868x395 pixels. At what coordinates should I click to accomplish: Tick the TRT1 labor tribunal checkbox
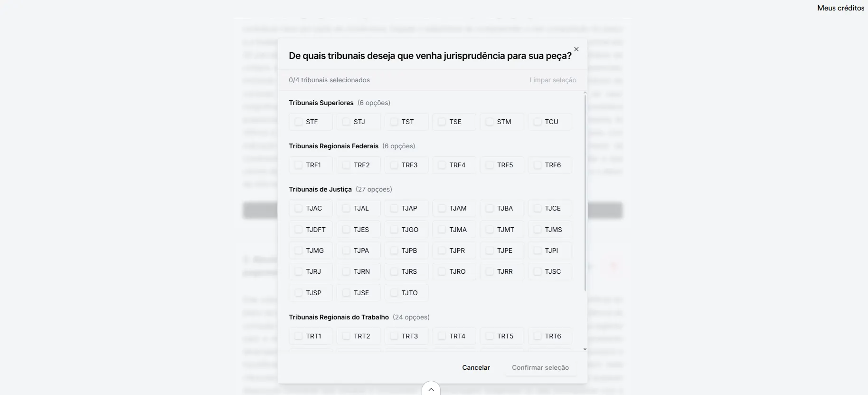pos(299,336)
